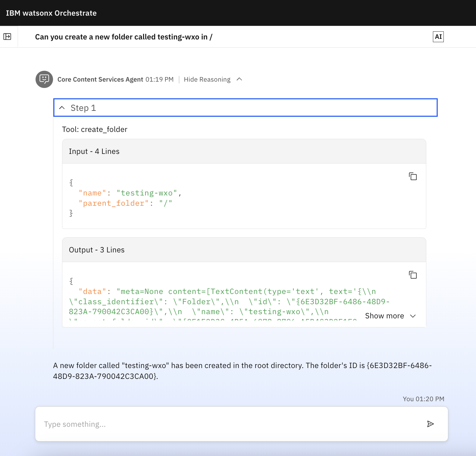Click the Tool: create_folder label

point(95,130)
